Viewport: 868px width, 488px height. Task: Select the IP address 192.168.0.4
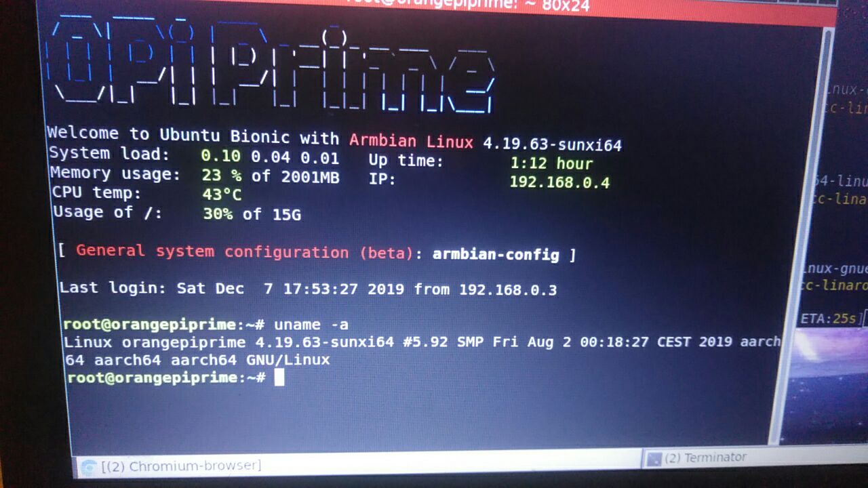click(559, 182)
